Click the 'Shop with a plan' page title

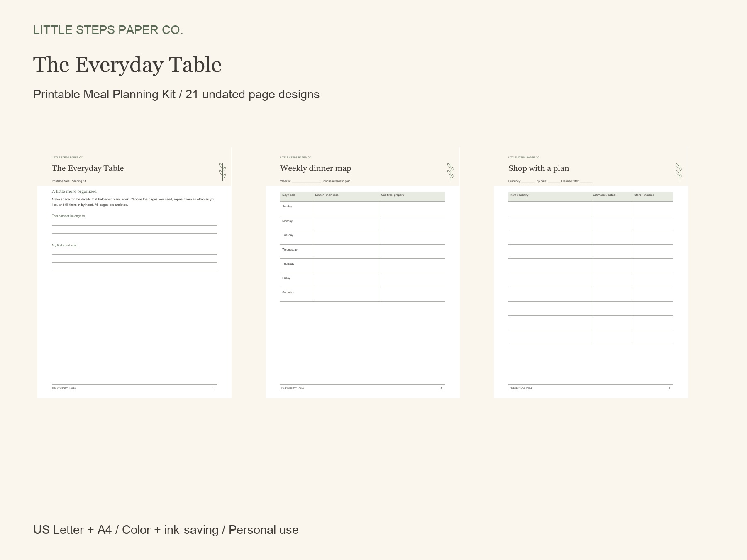pos(539,168)
